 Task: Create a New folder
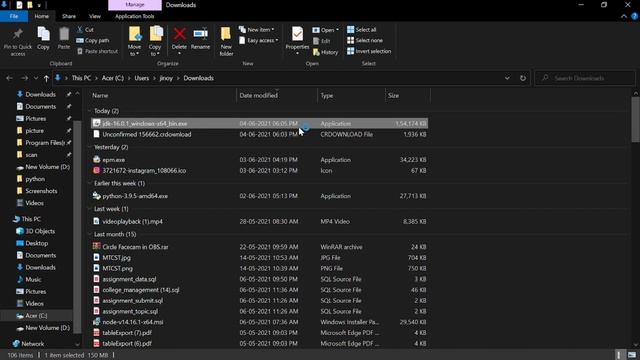[x=226, y=41]
